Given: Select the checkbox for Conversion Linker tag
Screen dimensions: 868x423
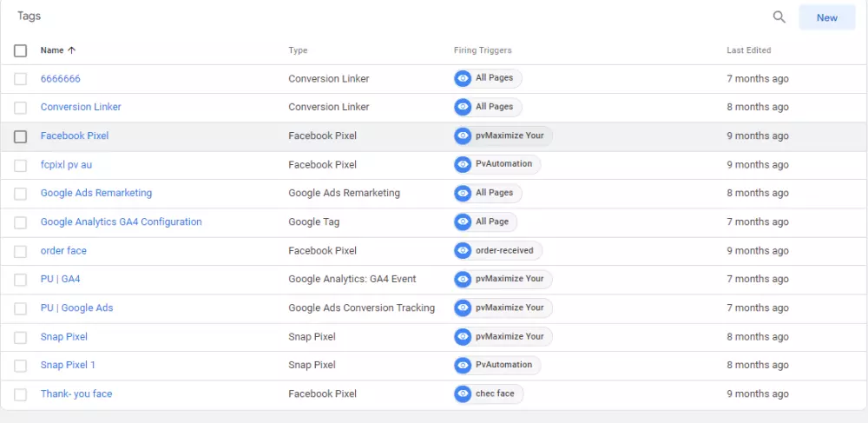Looking at the screenshot, I should tap(21, 108).
